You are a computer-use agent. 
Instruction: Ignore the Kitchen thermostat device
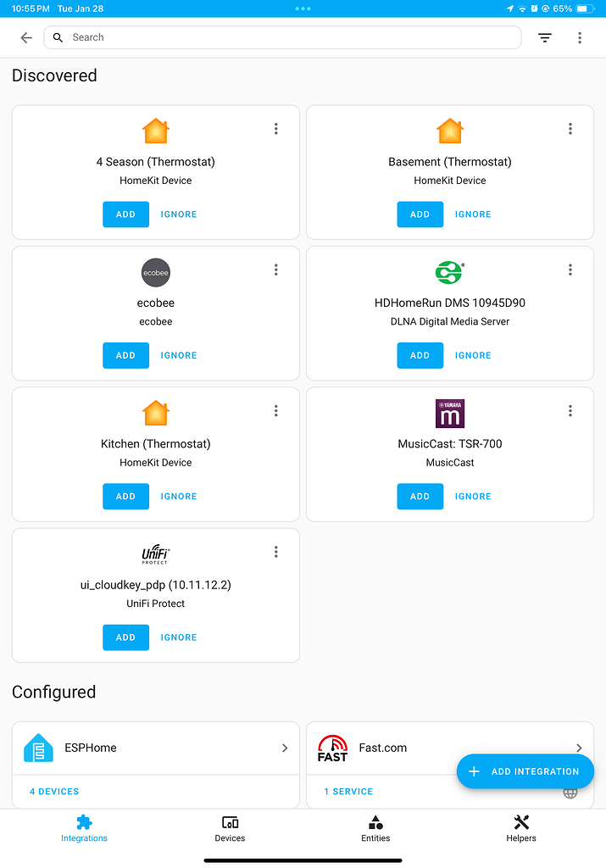point(179,497)
